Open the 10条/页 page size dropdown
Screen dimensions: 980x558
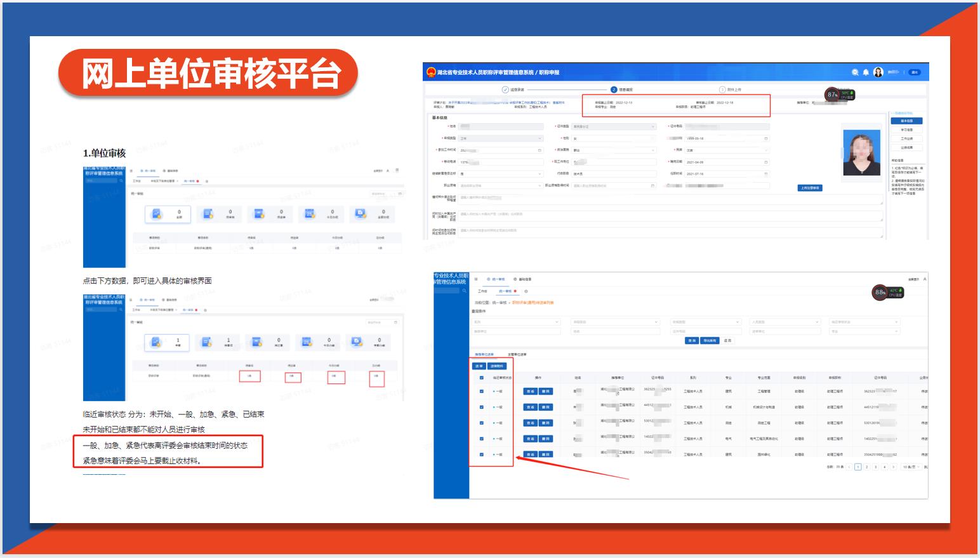[x=911, y=467]
